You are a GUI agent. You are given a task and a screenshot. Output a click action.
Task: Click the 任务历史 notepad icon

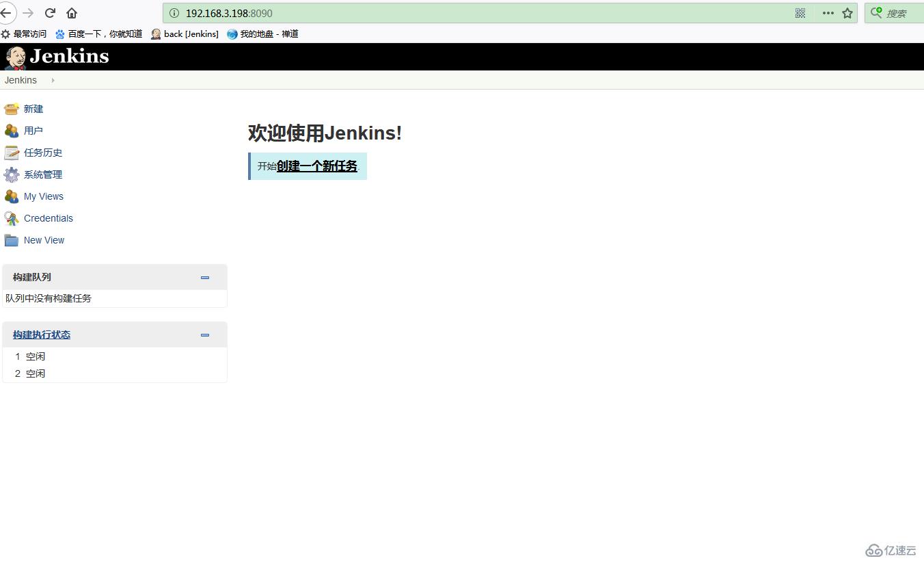[12, 153]
